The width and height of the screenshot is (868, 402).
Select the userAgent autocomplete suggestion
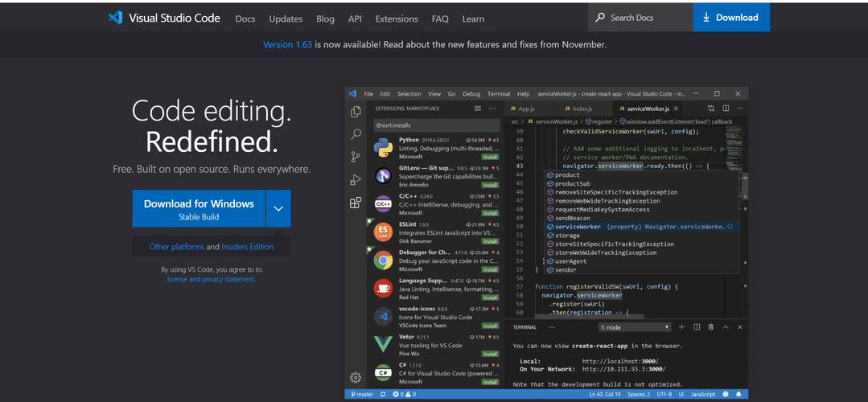click(x=642, y=261)
